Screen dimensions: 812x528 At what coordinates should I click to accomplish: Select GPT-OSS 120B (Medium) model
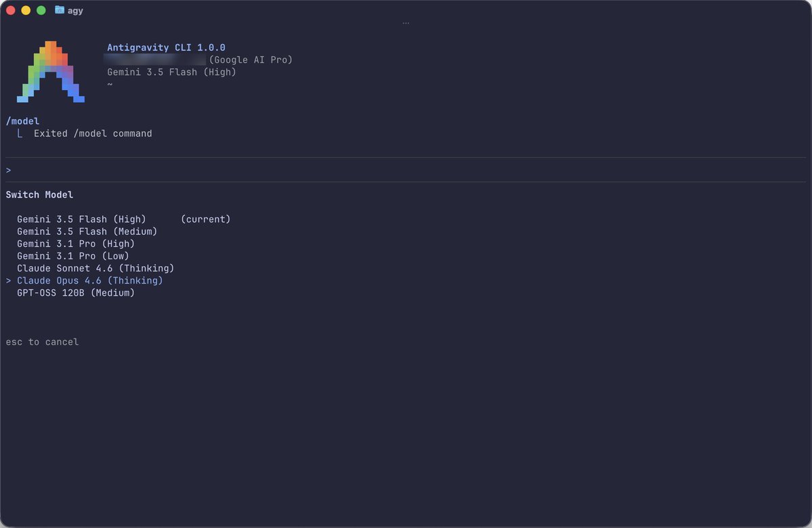pyautogui.click(x=76, y=293)
